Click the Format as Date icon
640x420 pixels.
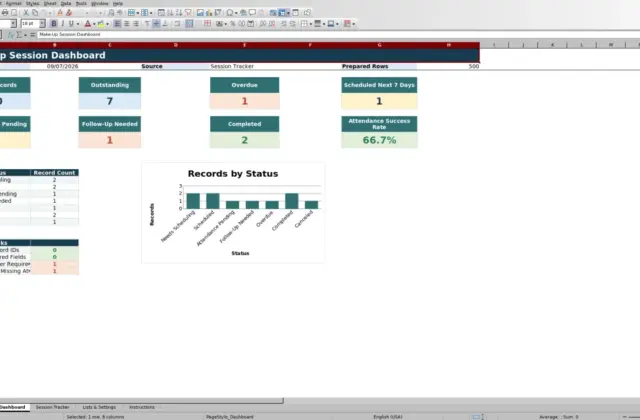click(x=251, y=24)
